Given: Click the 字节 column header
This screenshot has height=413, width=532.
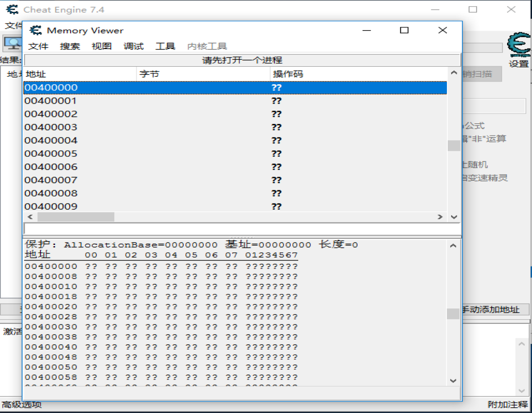Looking at the screenshot, I should [204, 74].
